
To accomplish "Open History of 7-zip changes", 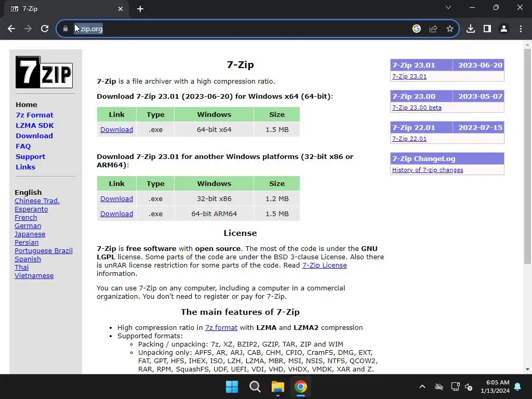I will click(428, 170).
